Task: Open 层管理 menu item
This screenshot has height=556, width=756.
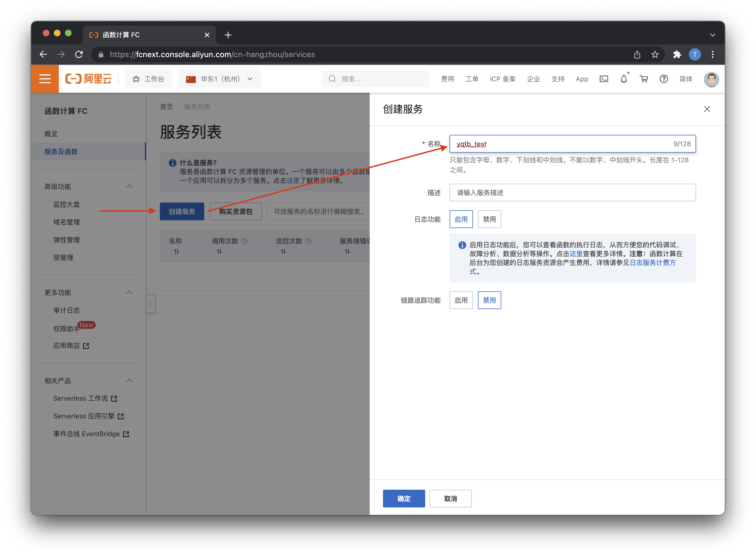Action: [63, 257]
